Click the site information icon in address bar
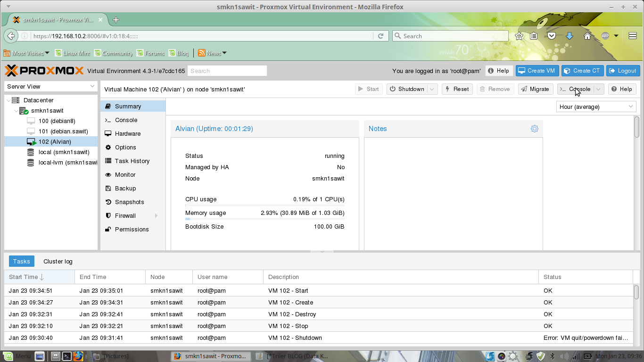Viewport: 644px width, 362px height. pyautogui.click(x=25, y=36)
